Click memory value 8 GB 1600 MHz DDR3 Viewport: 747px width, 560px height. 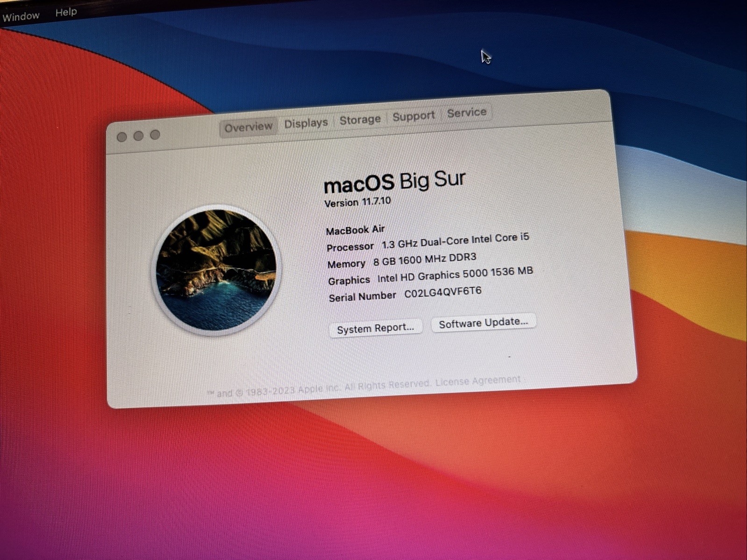pyautogui.click(x=425, y=260)
